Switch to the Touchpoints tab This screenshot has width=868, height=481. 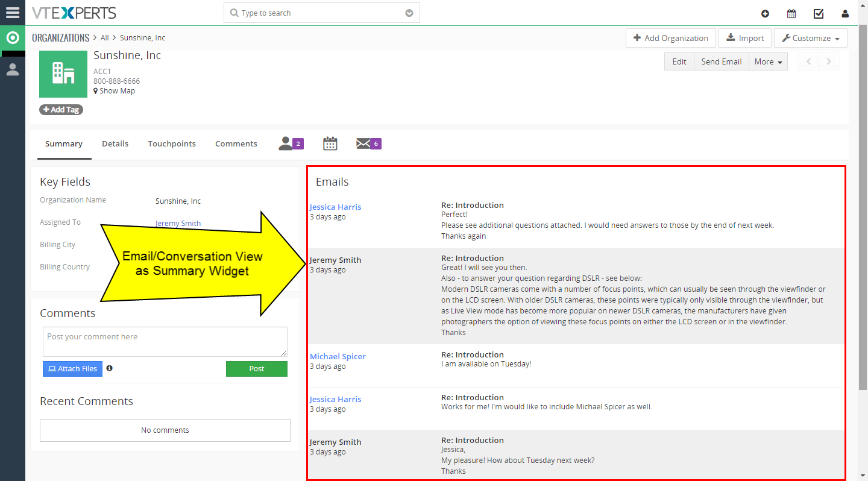coord(172,143)
